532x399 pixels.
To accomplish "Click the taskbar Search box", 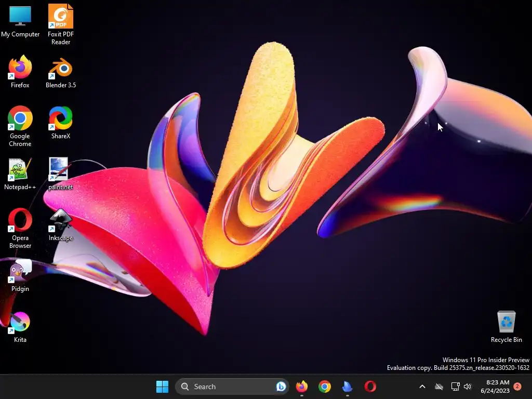I will point(232,387).
